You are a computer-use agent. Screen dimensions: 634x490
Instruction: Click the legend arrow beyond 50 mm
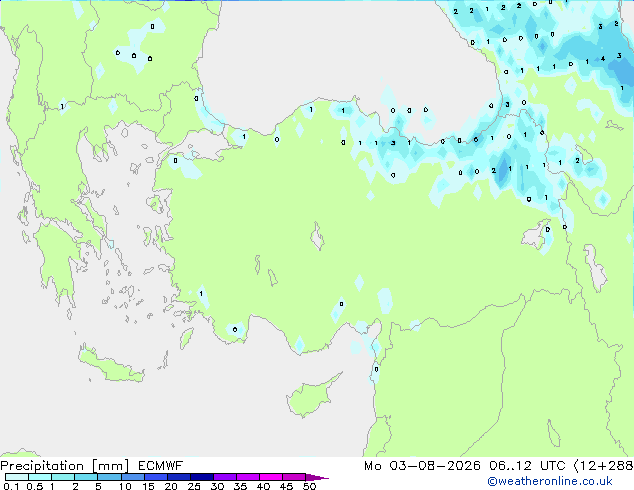pyautogui.click(x=317, y=477)
